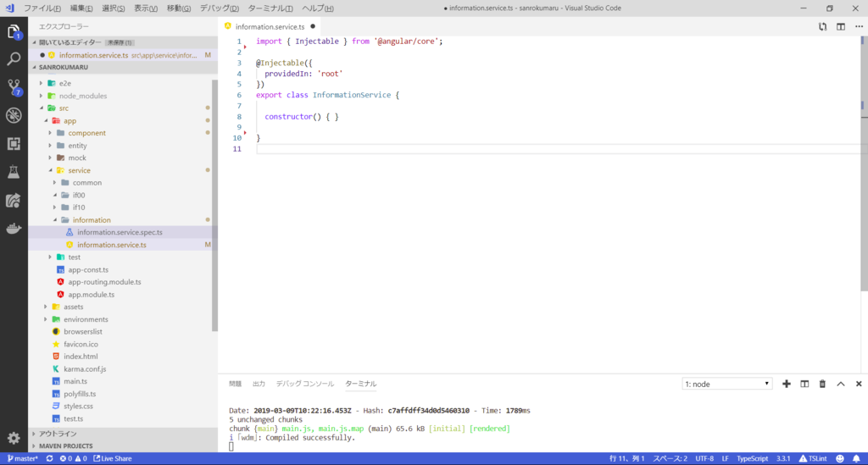Open the デバッグ menu
The height and width of the screenshot is (465, 868).
(x=220, y=8)
